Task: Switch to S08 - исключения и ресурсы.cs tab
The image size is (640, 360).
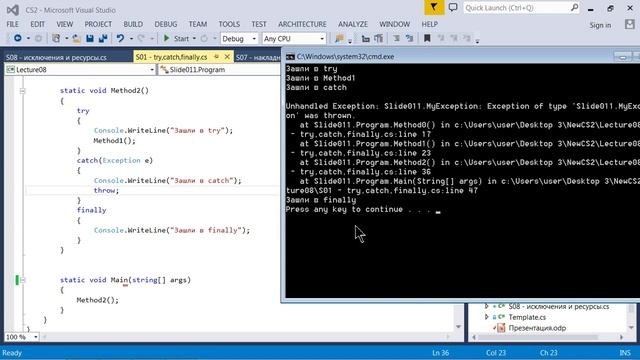Action: pyautogui.click(x=56, y=57)
